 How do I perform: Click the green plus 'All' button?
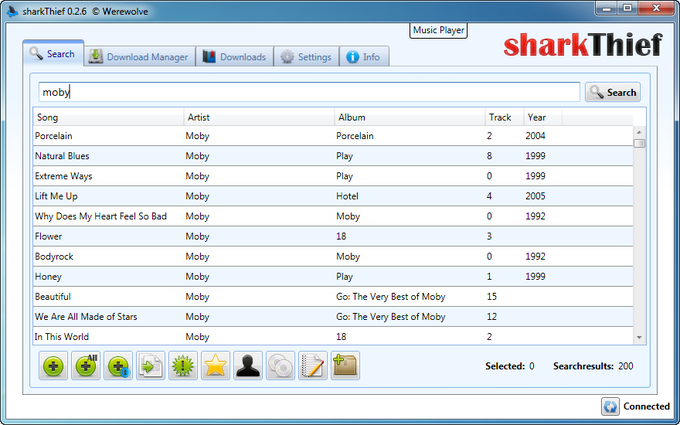(x=85, y=366)
